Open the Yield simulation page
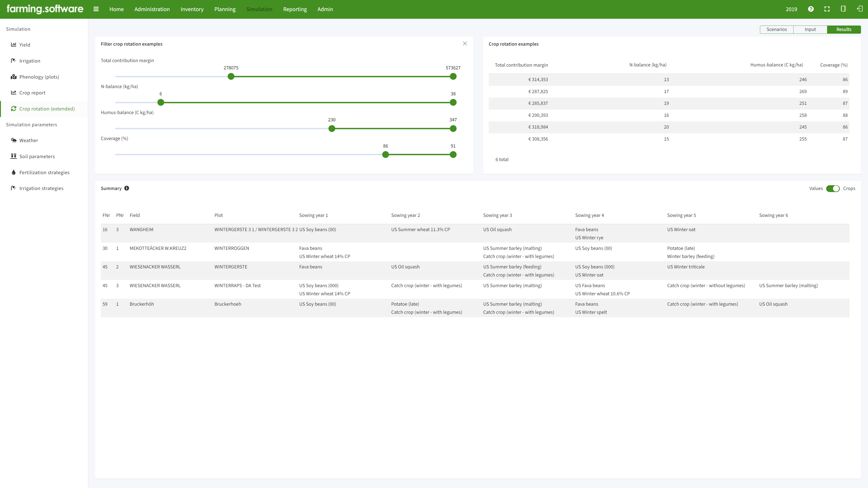The height and width of the screenshot is (488, 868). (25, 45)
